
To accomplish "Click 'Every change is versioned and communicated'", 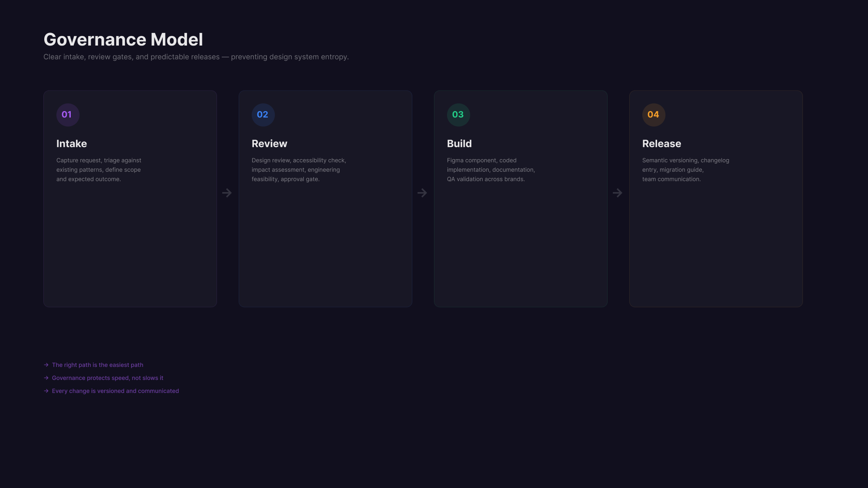I will (x=115, y=391).
